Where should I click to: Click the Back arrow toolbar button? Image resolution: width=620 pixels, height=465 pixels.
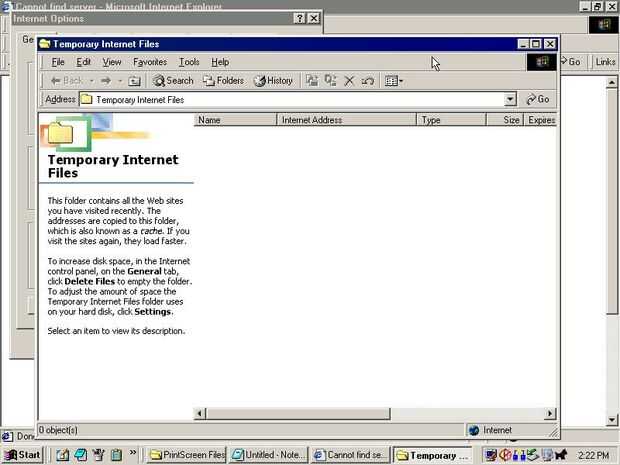click(67, 81)
